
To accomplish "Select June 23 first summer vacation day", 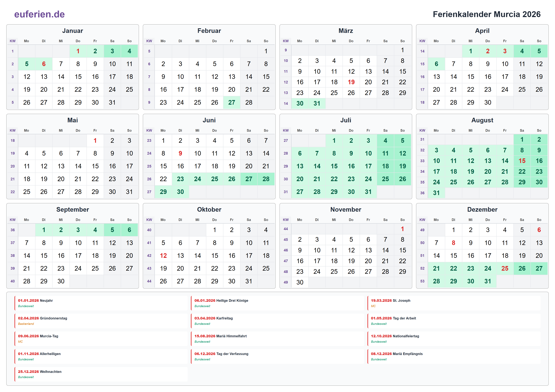I will pos(180,179).
